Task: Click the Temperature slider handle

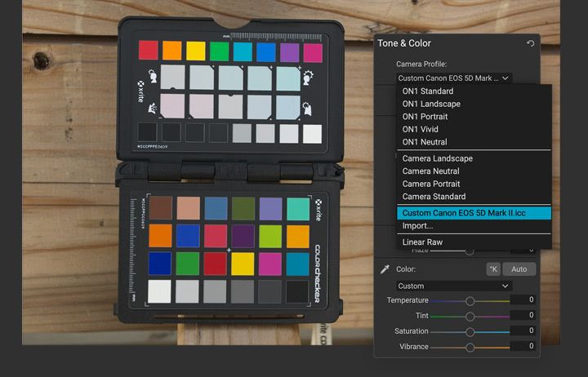Action: pos(470,301)
